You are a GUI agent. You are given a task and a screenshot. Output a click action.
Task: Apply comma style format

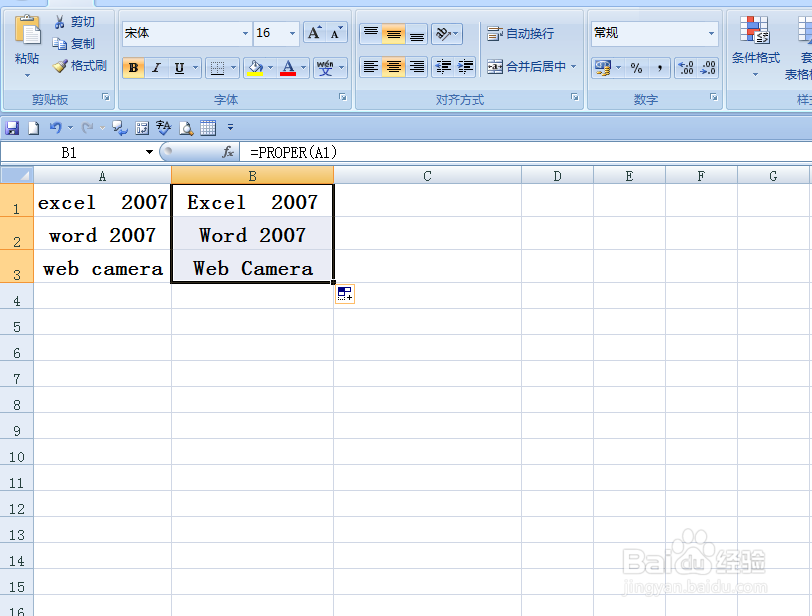pyautogui.click(x=659, y=68)
